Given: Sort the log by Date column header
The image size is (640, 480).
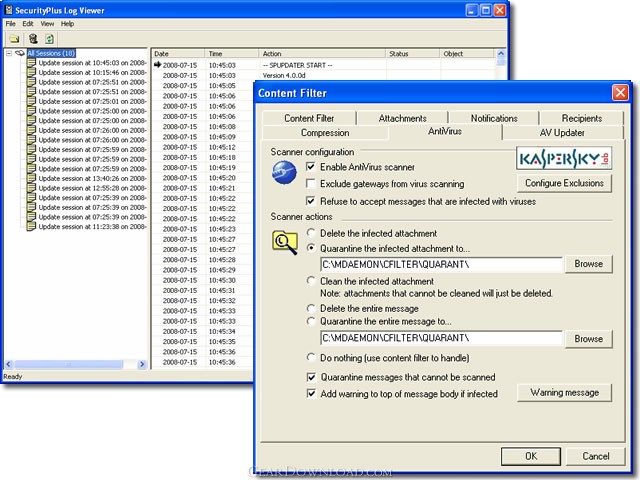Looking at the screenshot, I should (178, 53).
